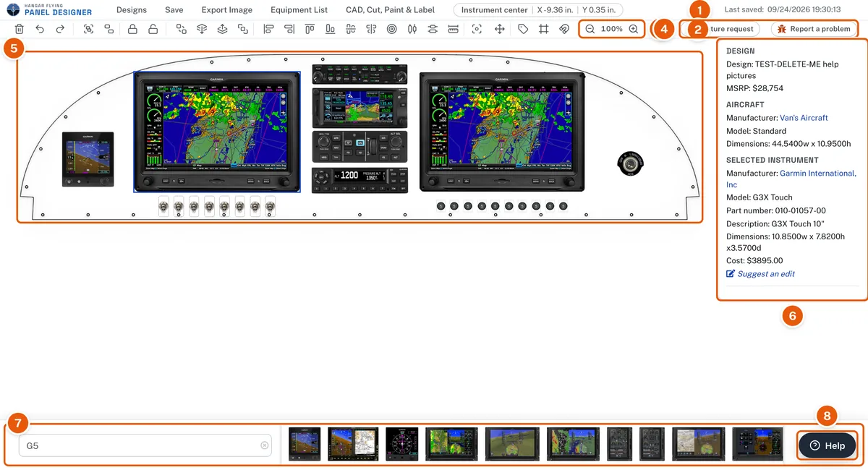
Task: Click the closed padlock lock icon
Action: tap(132, 29)
